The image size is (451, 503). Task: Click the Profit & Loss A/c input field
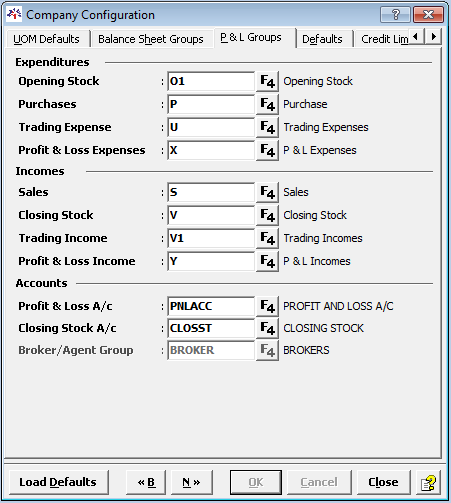[x=211, y=306]
